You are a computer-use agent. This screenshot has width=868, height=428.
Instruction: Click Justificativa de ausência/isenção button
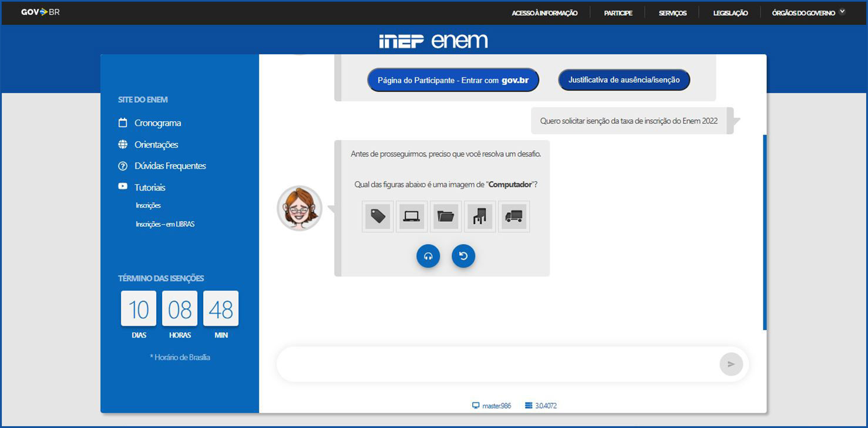624,80
